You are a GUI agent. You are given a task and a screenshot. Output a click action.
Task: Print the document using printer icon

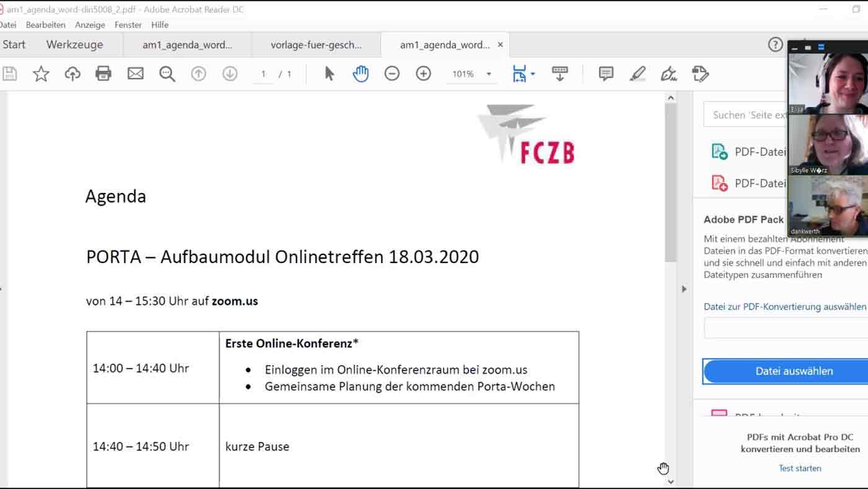click(x=104, y=74)
